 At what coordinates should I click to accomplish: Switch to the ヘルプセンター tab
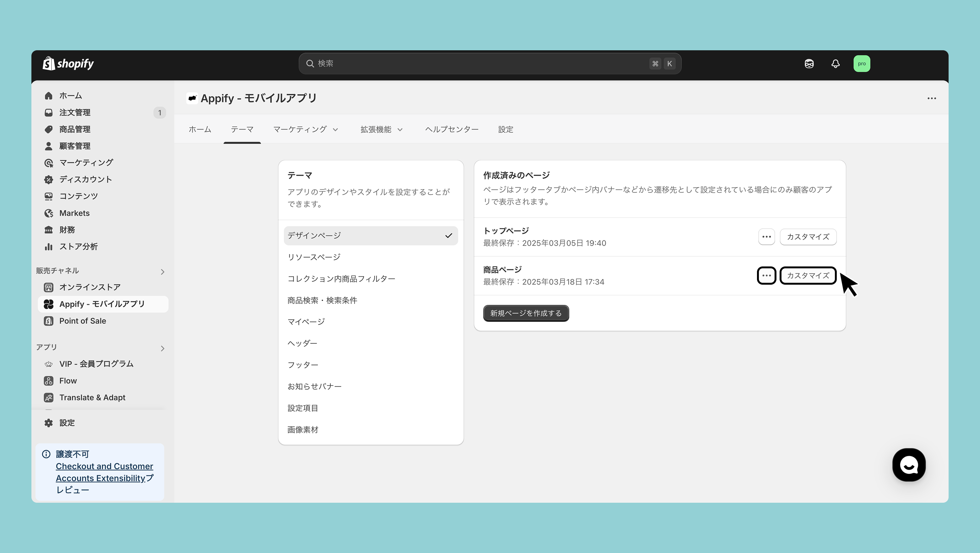(452, 129)
